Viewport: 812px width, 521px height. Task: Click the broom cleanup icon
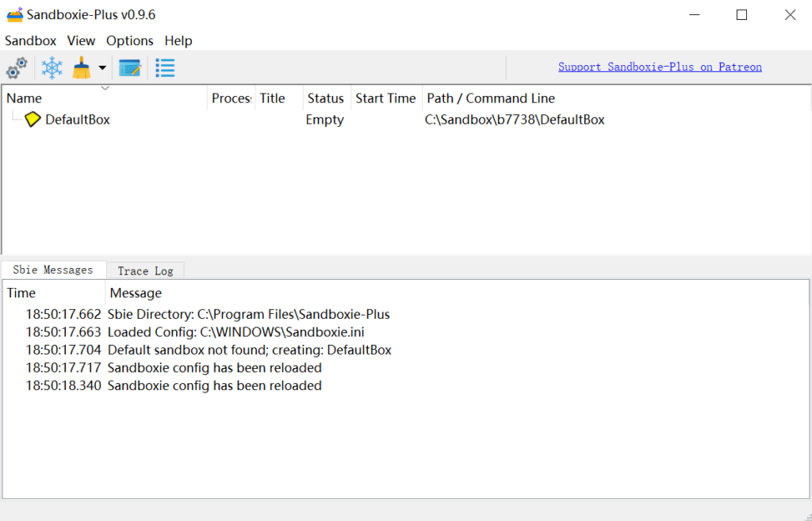(x=82, y=68)
